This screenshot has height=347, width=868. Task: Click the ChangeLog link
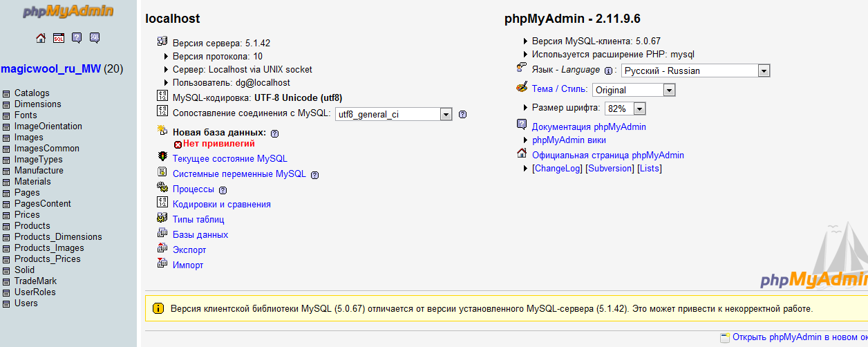(x=557, y=169)
